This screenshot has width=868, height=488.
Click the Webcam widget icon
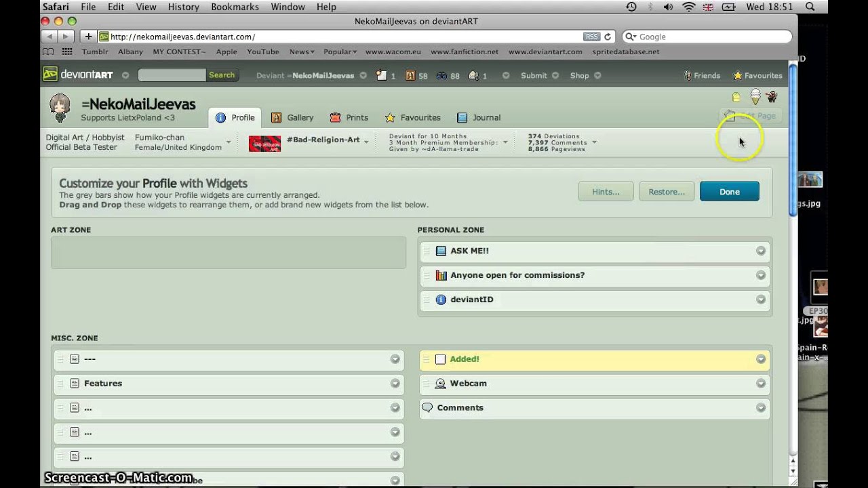point(441,384)
